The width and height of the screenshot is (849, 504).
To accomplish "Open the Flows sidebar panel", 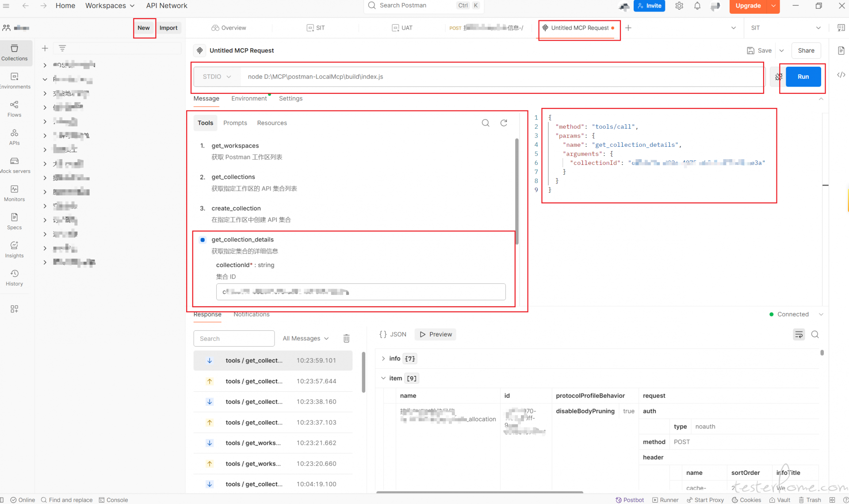I will [15, 109].
